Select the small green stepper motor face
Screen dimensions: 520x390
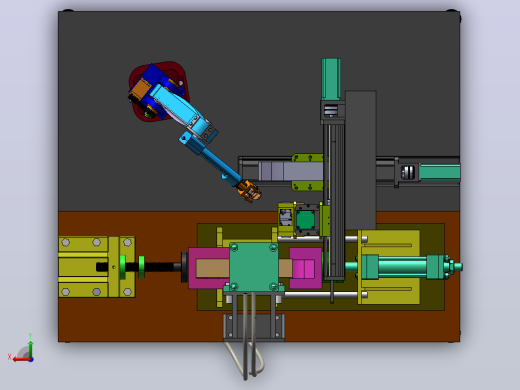pos(306,220)
